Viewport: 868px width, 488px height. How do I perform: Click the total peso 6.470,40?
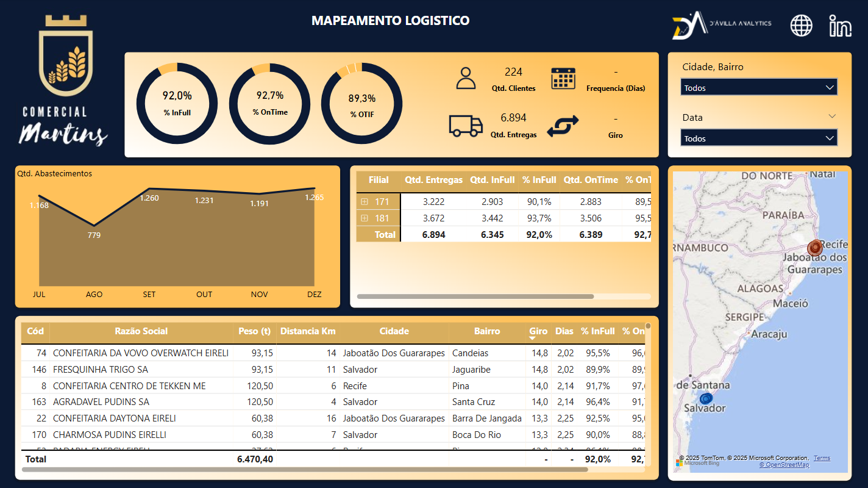click(x=255, y=459)
